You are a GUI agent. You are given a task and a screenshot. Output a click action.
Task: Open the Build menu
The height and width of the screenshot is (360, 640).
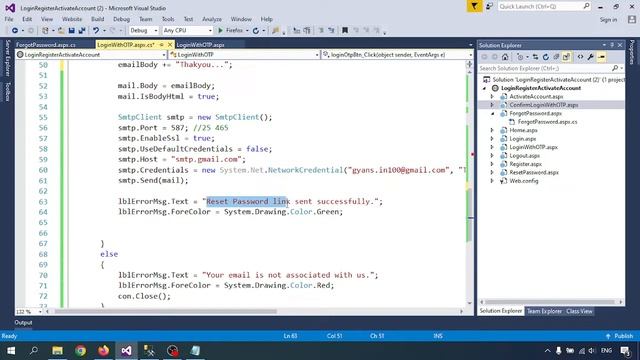(x=98, y=19)
